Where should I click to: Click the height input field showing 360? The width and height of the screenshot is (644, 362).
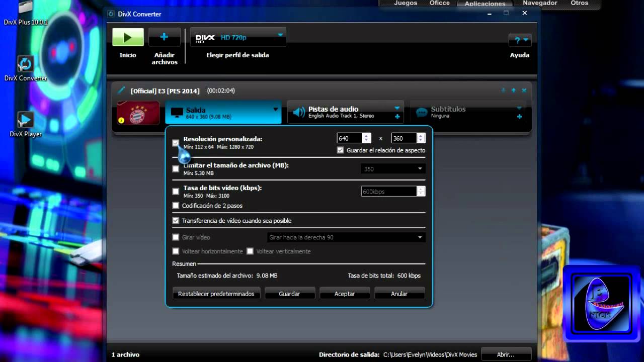404,138
